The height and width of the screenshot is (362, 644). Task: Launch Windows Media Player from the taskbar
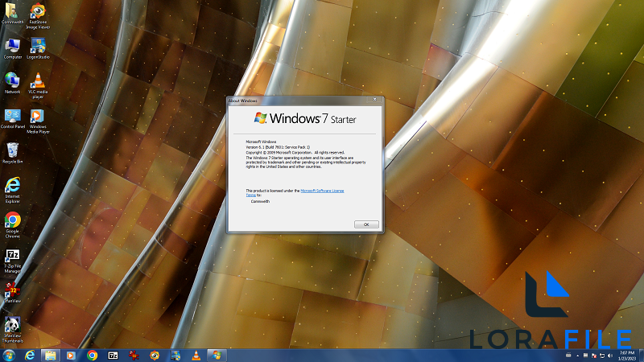pyautogui.click(x=71, y=356)
